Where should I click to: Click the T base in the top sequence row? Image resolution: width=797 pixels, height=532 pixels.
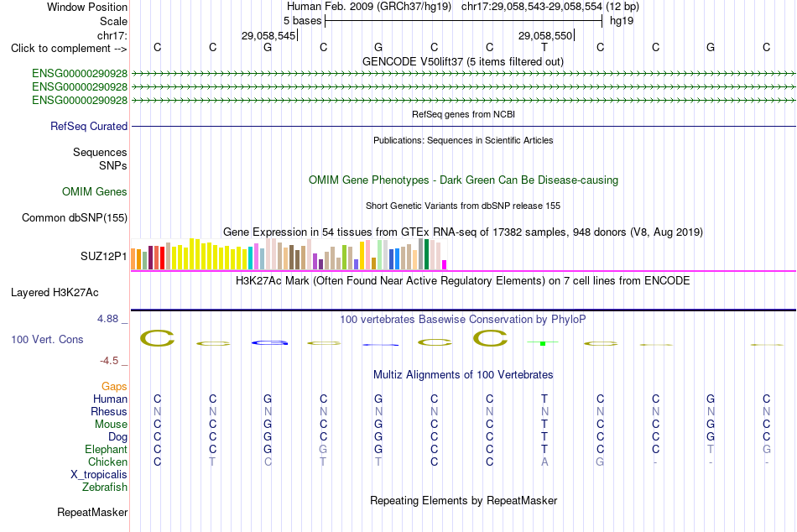[x=544, y=47]
